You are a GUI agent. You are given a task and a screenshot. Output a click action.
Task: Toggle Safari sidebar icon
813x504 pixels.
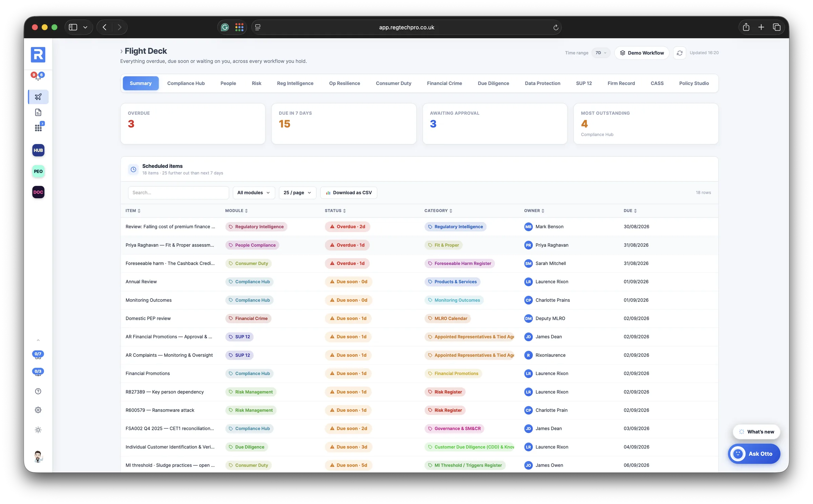point(73,27)
